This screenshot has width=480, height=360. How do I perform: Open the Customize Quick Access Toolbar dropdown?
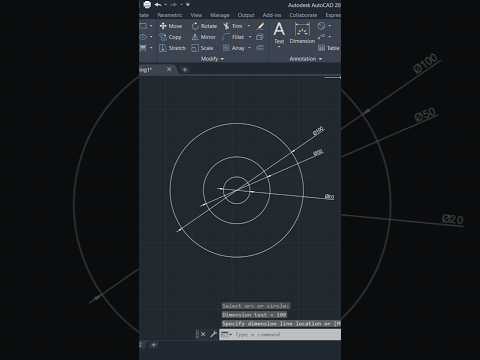pos(188,5)
